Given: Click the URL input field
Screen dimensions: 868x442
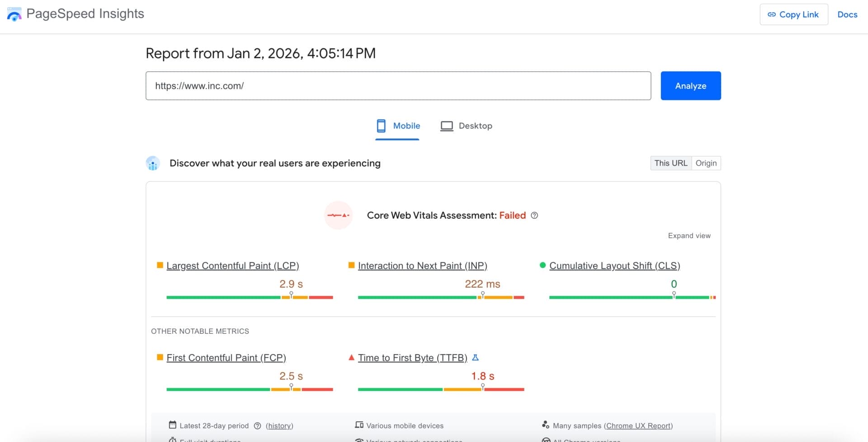Looking at the screenshot, I should tap(398, 86).
